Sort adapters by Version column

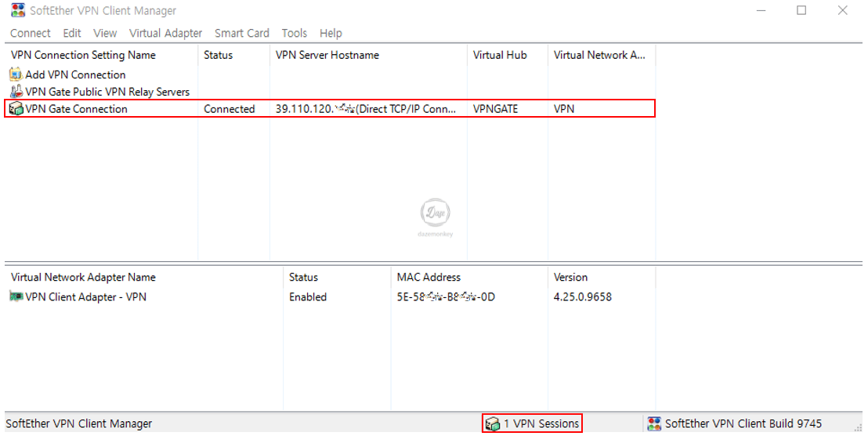click(x=602, y=277)
